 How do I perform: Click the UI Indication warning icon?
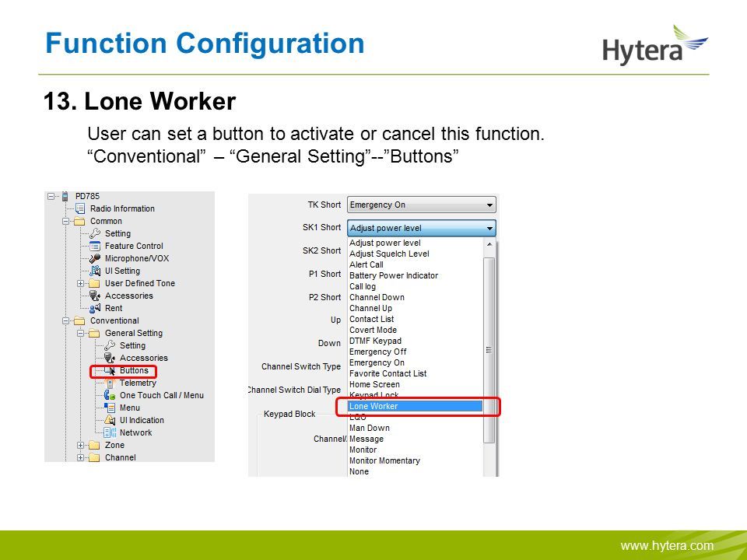pos(110,420)
